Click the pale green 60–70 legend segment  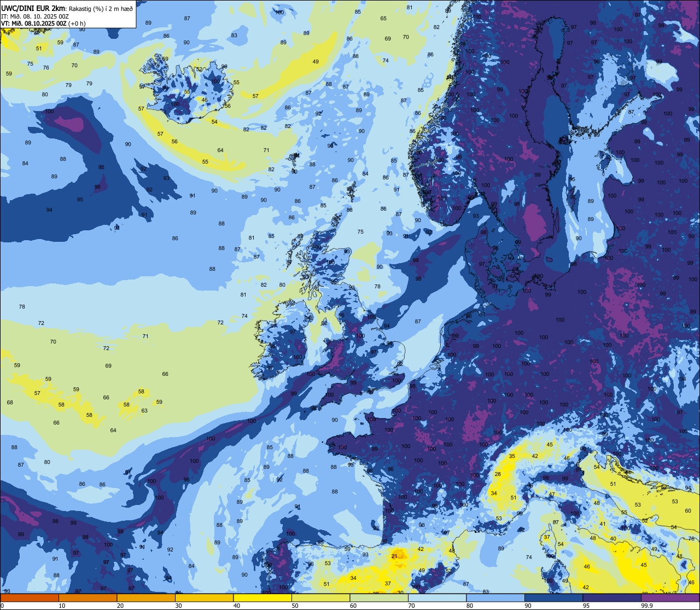pos(379,598)
